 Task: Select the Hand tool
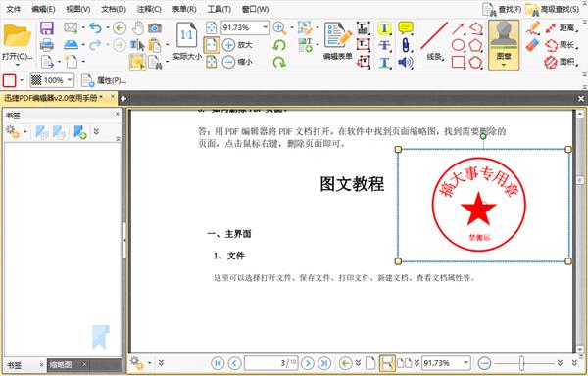(138, 28)
